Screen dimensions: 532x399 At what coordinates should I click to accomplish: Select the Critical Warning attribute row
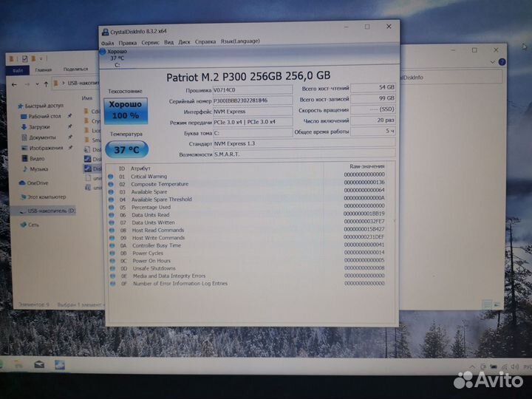247,176
